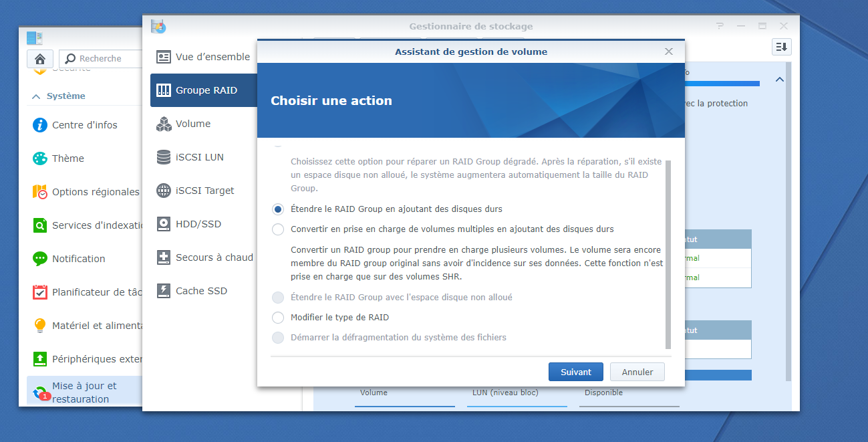Open the sort order dropdown button

(x=782, y=47)
